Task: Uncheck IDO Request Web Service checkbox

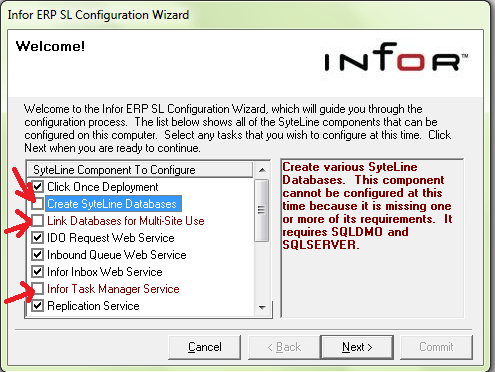Action: 38,238
